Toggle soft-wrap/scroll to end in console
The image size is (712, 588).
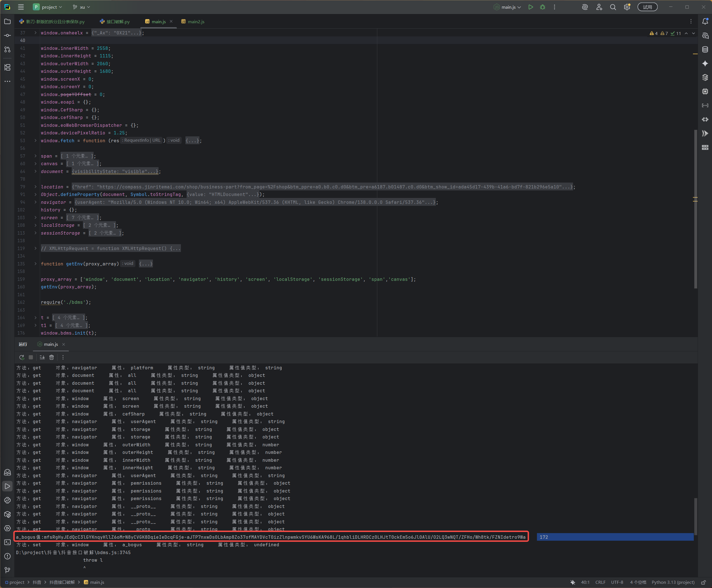42,357
